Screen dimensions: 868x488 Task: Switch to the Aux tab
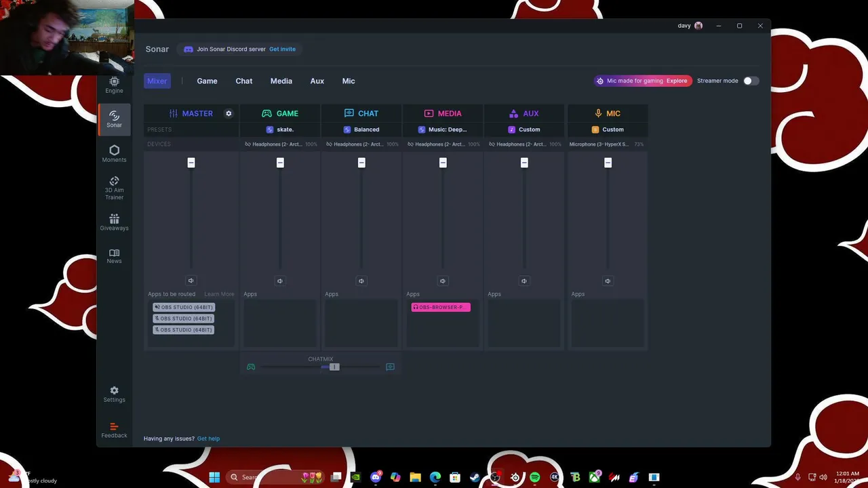[317, 81]
